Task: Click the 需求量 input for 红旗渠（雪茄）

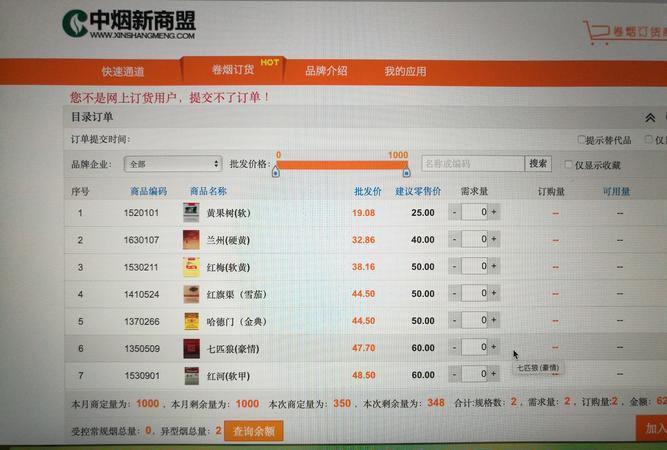Action: (x=474, y=293)
